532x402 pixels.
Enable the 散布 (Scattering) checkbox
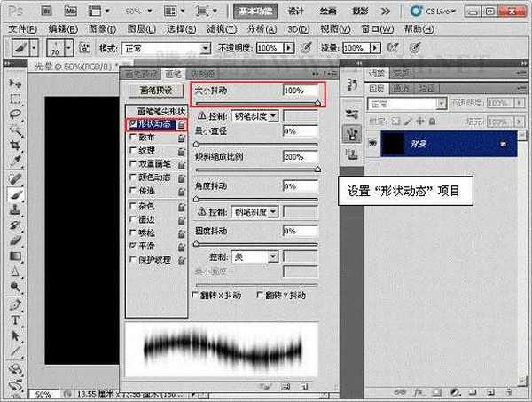tap(131, 138)
